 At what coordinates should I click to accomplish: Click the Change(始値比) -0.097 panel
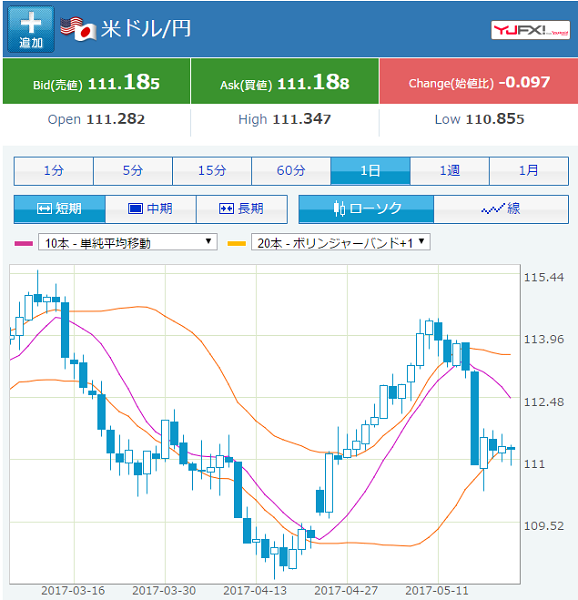coord(479,81)
